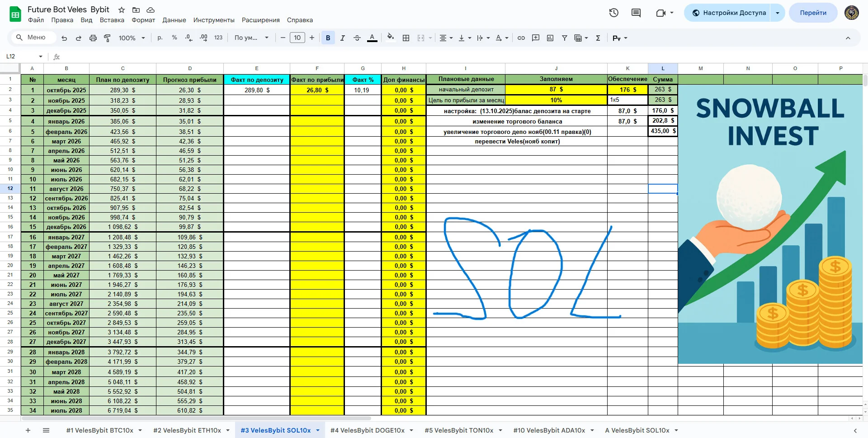Click the redo arrow icon

coord(79,38)
